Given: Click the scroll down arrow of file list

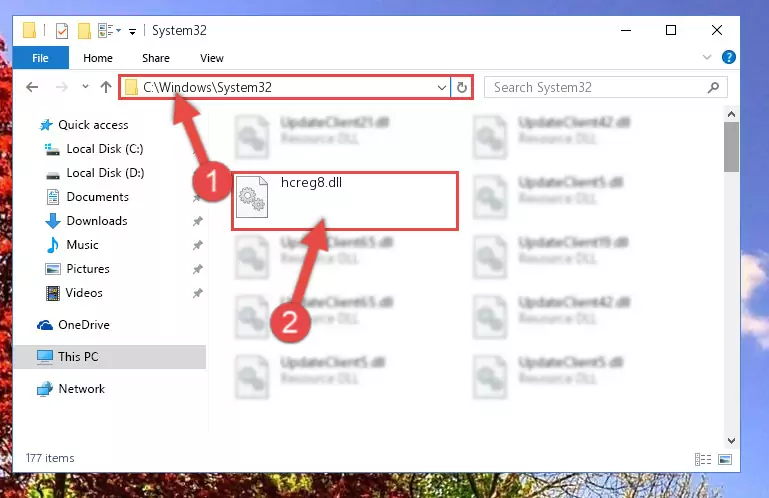Looking at the screenshot, I should pyautogui.click(x=731, y=441).
